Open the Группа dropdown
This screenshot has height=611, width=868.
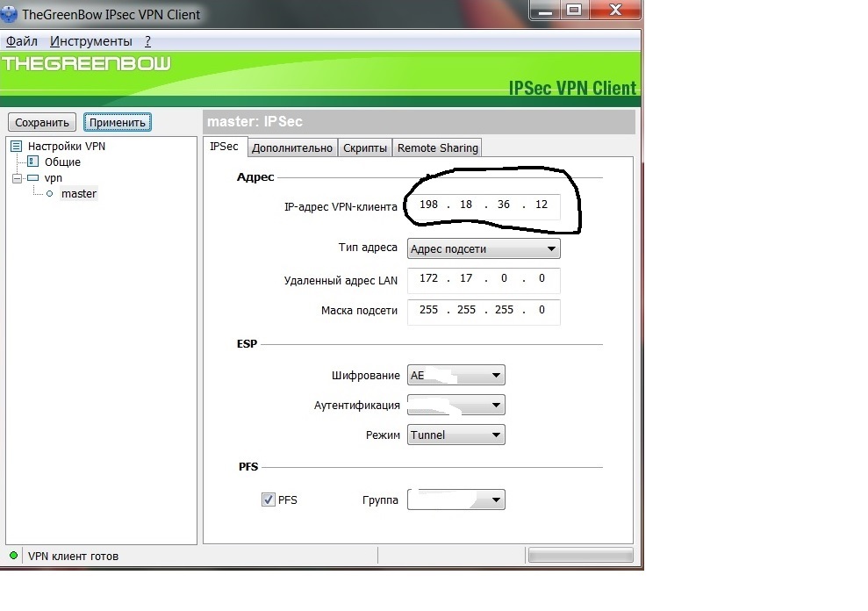tap(456, 500)
